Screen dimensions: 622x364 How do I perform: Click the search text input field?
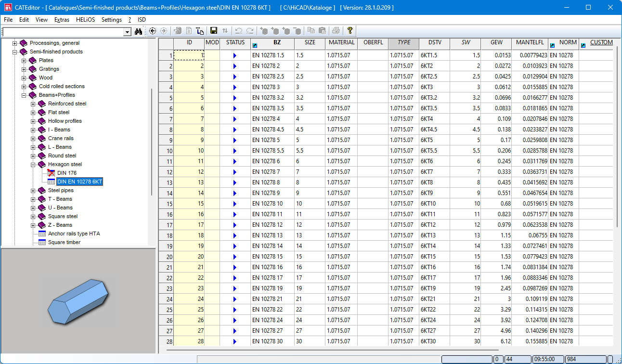pos(63,32)
